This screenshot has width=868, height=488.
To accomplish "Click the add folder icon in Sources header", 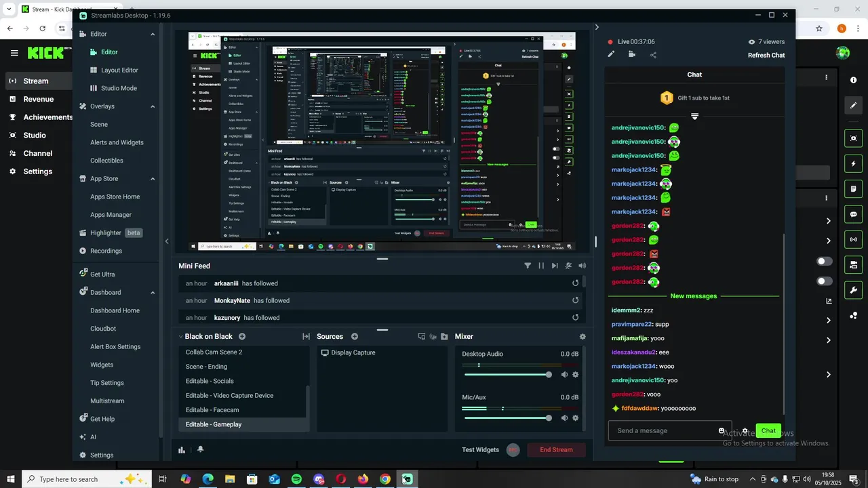I will point(444,336).
